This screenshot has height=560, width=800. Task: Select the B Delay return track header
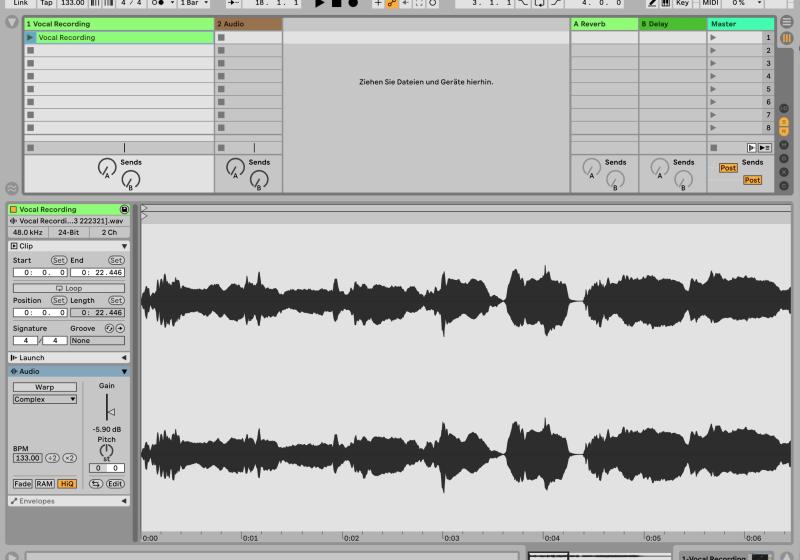[672, 24]
